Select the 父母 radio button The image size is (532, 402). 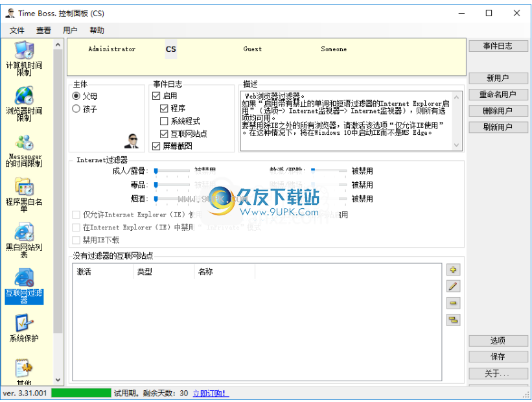point(76,96)
